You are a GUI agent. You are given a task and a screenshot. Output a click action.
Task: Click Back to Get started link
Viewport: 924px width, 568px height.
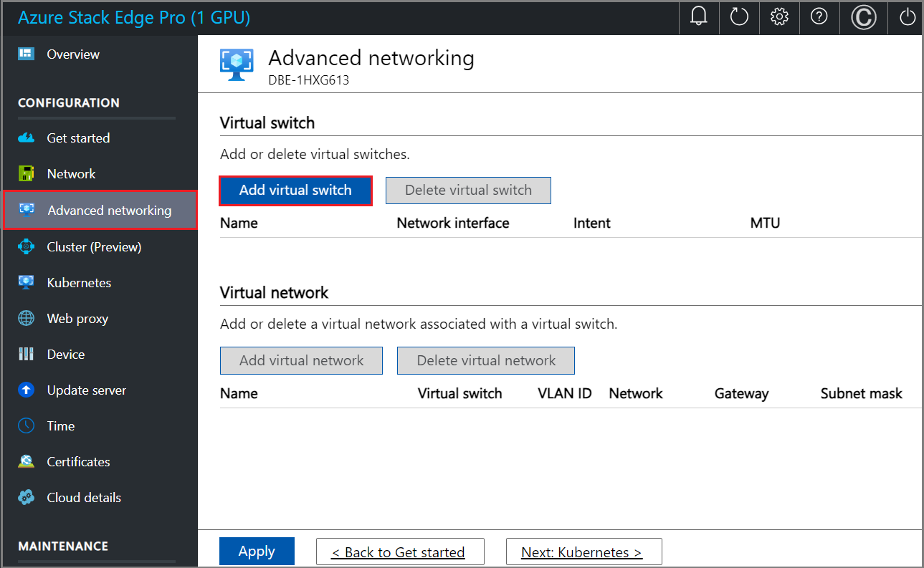coord(400,552)
